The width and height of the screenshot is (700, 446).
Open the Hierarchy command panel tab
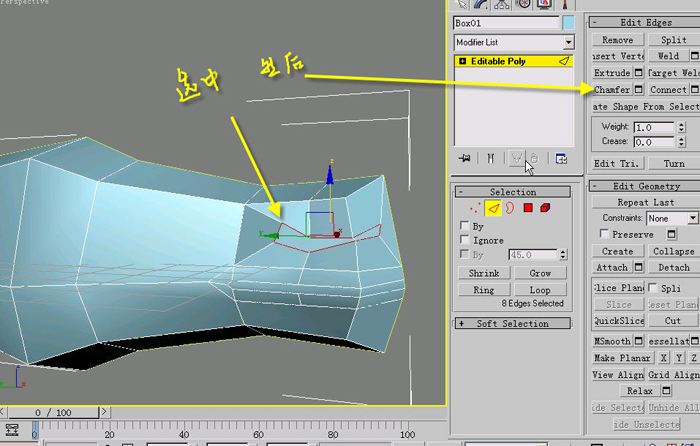pyautogui.click(x=502, y=4)
